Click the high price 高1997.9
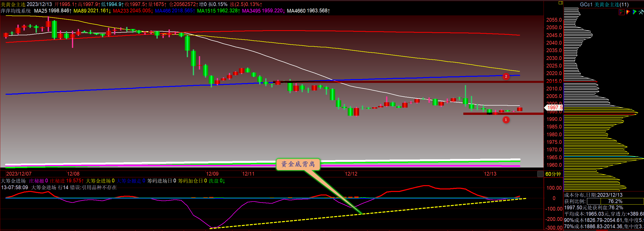The width and height of the screenshot is (644, 231). (89, 5)
